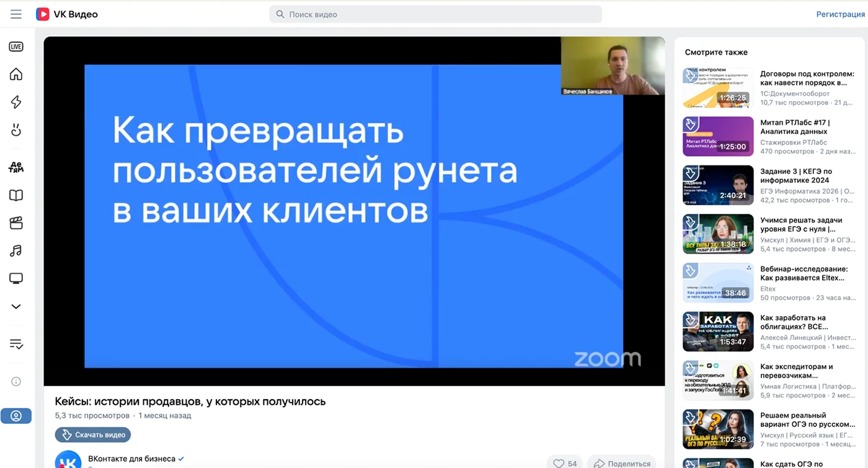Open the Задание 3 | КЕГЭ по информатике title
Image resolution: width=868 pixels, height=468 pixels.
[x=796, y=176]
